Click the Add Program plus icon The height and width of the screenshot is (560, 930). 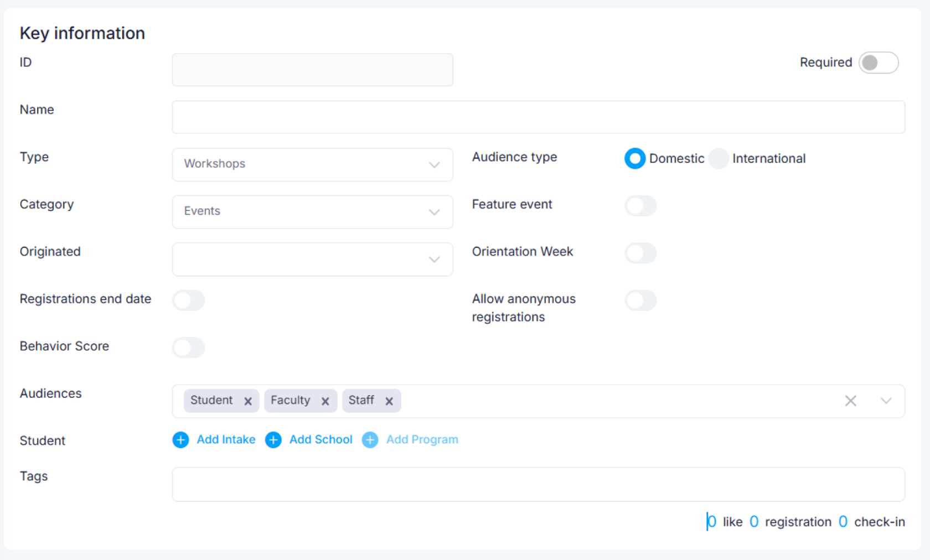click(370, 440)
